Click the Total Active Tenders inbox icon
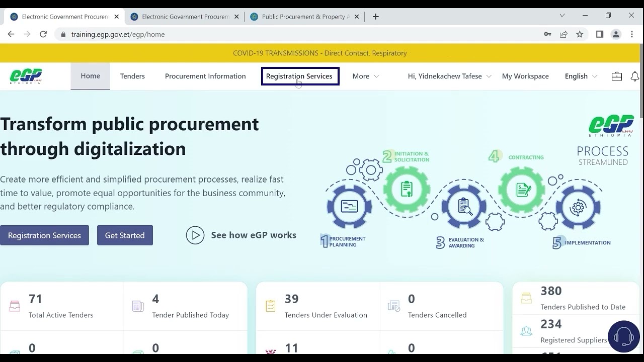The image size is (644, 362). pos(15,306)
